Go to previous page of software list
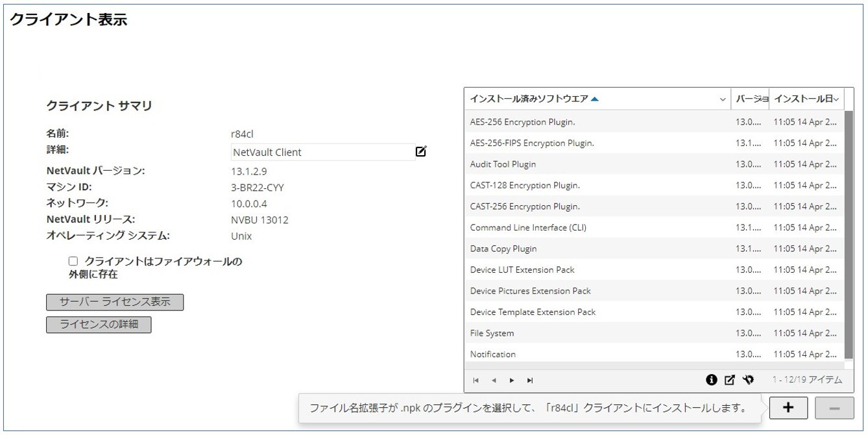This screenshot has height=435, width=868. (x=494, y=380)
